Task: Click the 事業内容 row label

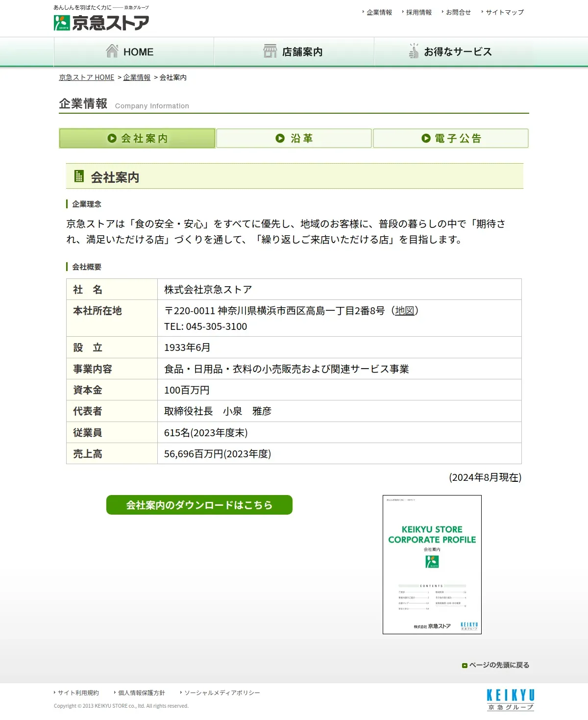Action: pos(93,369)
